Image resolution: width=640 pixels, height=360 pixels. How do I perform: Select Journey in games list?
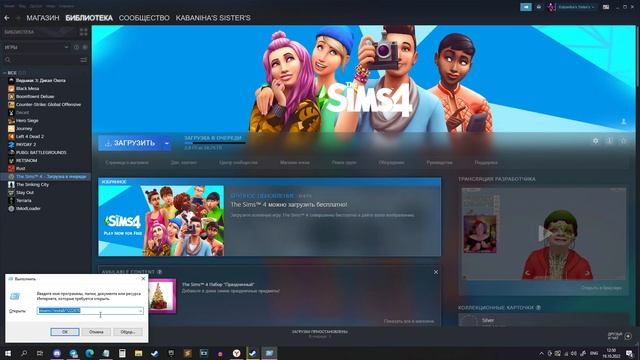(x=24, y=129)
